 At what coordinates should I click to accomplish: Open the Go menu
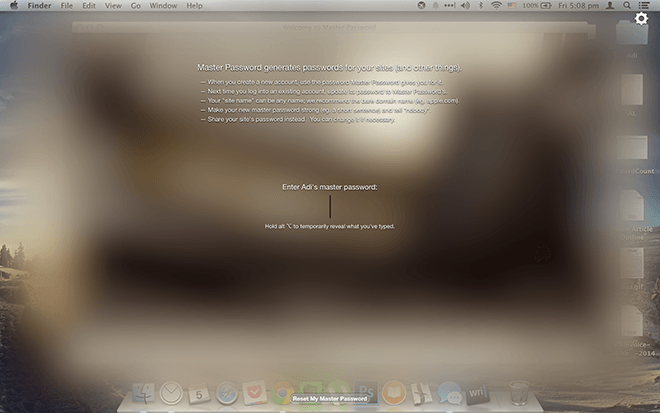tap(136, 5)
